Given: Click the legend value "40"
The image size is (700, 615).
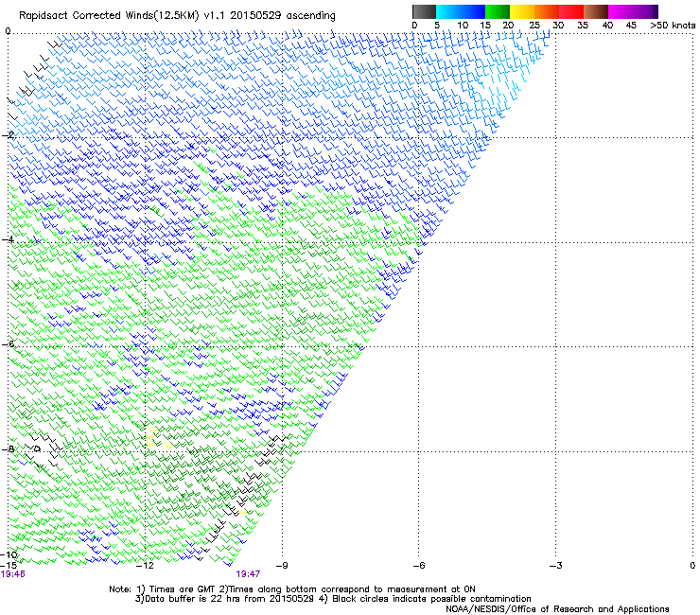Looking at the screenshot, I should pos(607,26).
